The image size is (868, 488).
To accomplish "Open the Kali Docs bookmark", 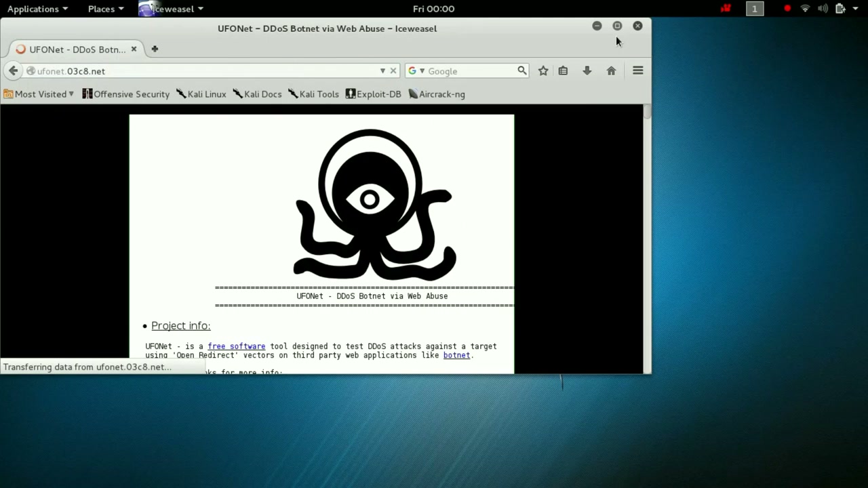I will pos(257,94).
